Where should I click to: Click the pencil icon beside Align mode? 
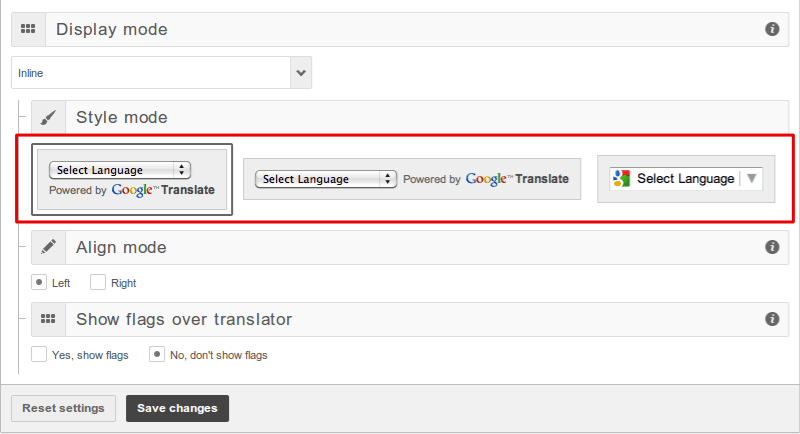(x=49, y=247)
